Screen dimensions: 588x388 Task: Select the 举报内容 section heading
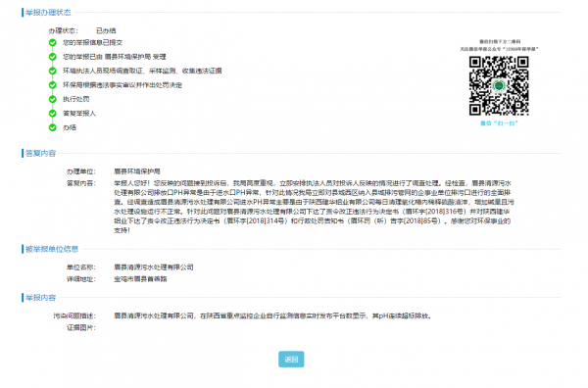[x=40, y=298]
